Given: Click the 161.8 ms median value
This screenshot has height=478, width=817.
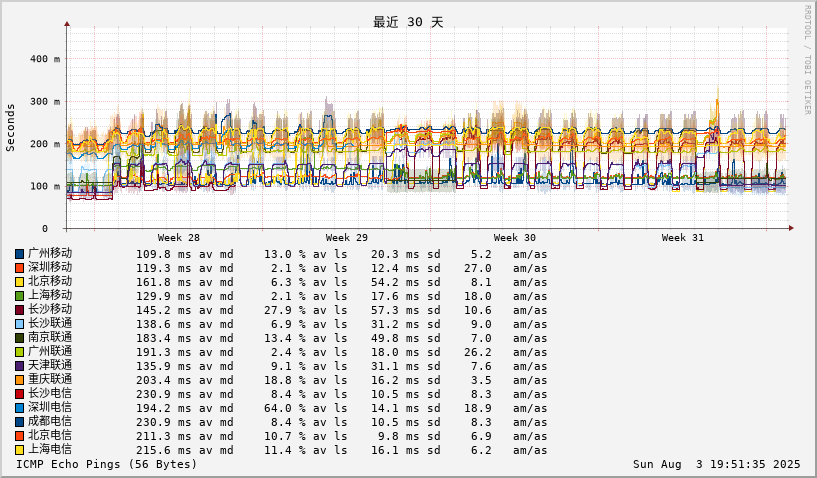Looking at the screenshot, I should click(164, 283).
